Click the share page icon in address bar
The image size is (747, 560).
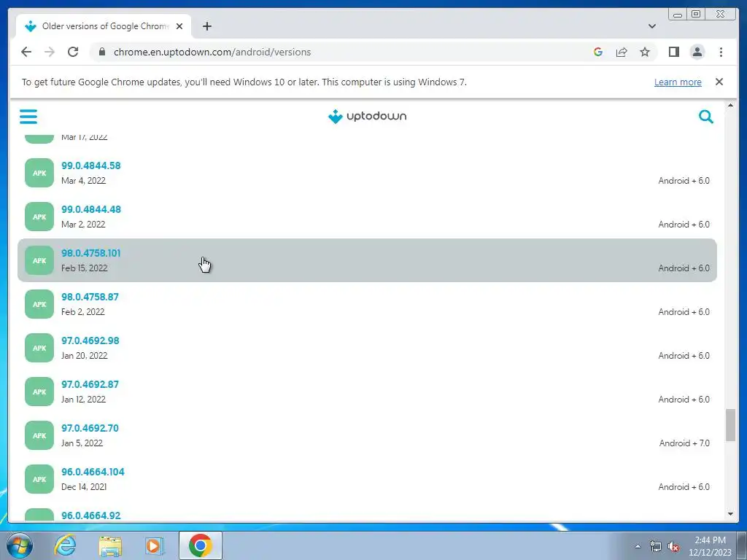(622, 52)
